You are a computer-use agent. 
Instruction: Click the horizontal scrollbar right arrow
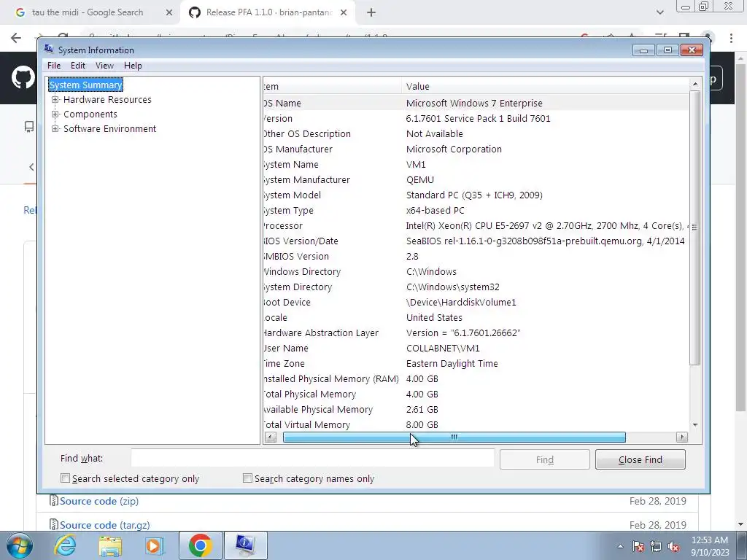click(x=682, y=437)
